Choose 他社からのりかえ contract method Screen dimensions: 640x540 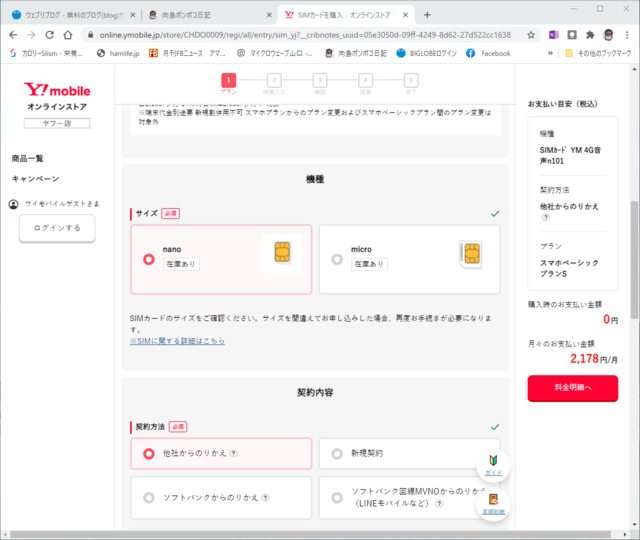(221, 453)
